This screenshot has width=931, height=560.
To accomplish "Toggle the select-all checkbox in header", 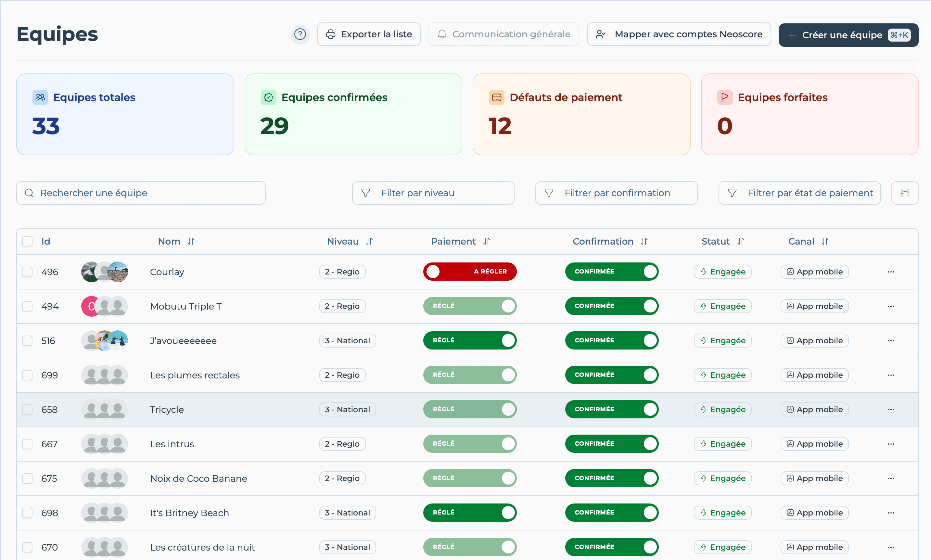I will click(x=27, y=242).
